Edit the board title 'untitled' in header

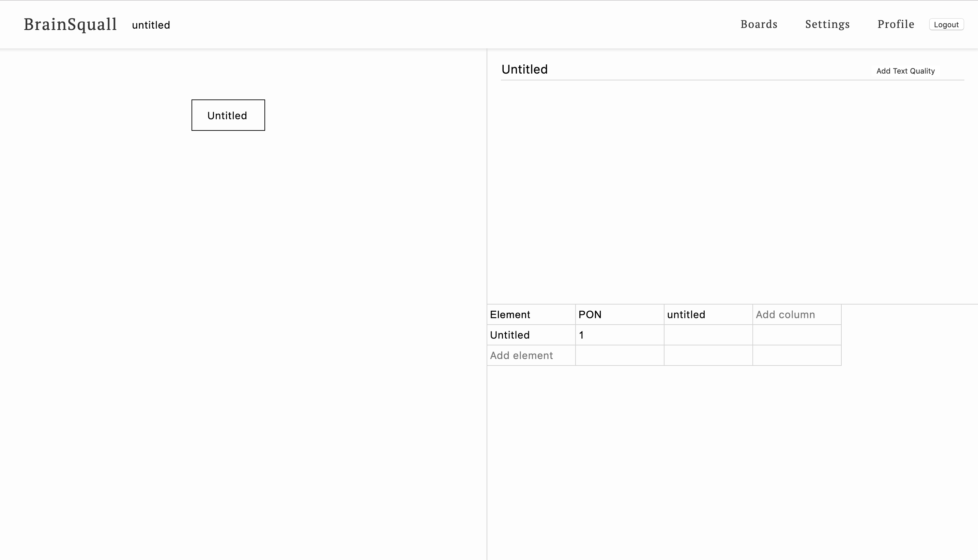point(151,25)
